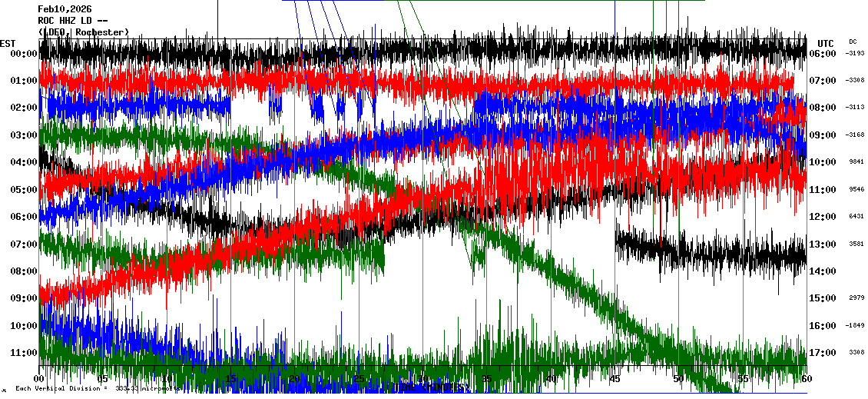Image resolution: width=868 pixels, height=399 pixels.
Task: Select the EST "04:00" row label
Action: [24, 162]
